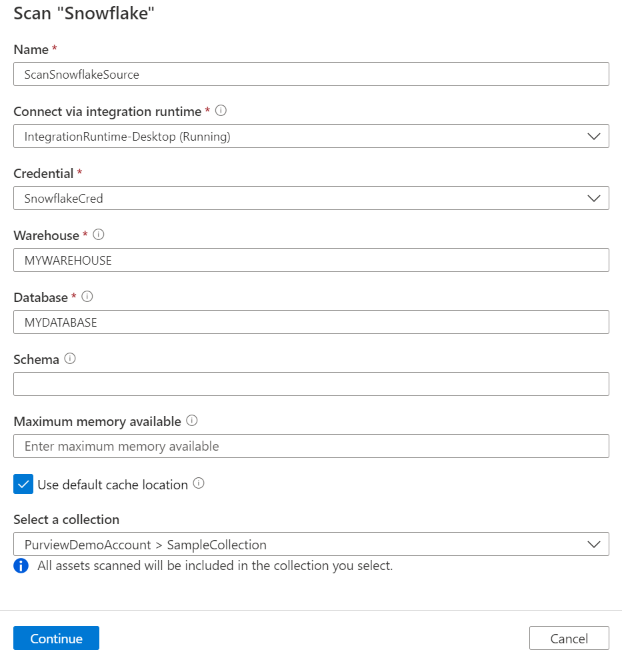Focus the Warehouse text field
This screenshot has height=658, width=622.
click(310, 260)
